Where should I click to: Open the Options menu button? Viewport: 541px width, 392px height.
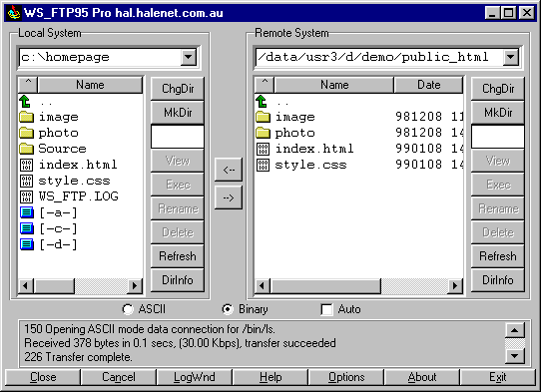346,377
